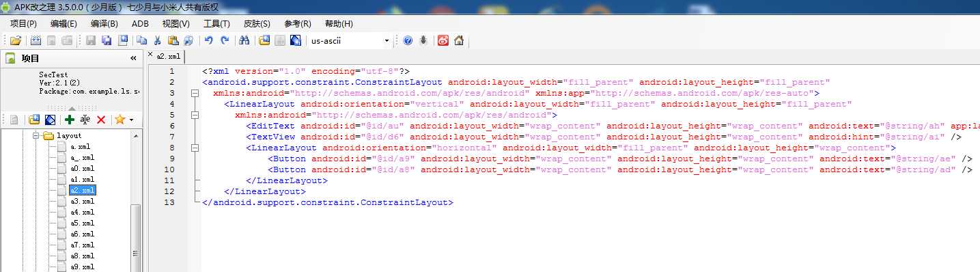Screen dimensions: 980x272
Task: Open Find with the binoculars icon
Action: [x=244, y=40]
